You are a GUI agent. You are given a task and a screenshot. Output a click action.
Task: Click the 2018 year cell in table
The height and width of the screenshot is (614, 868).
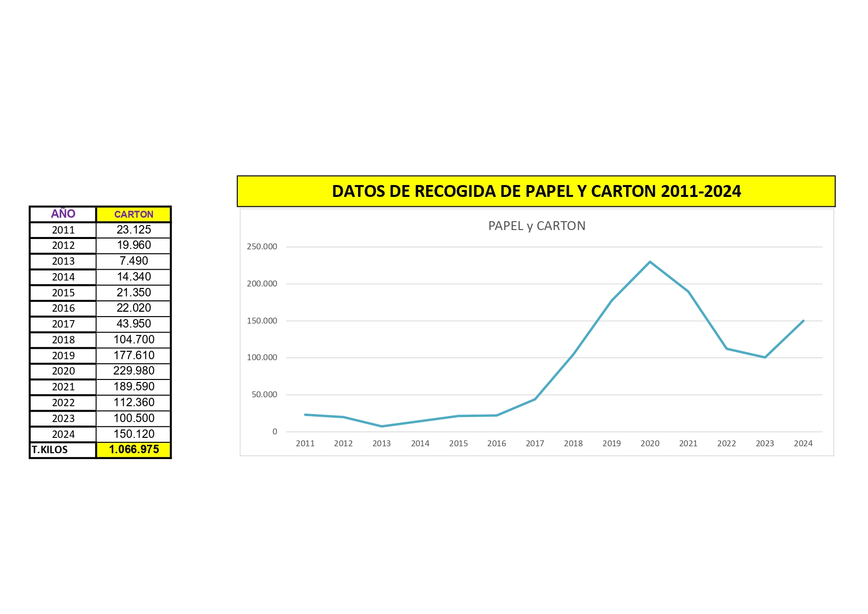coord(63,340)
